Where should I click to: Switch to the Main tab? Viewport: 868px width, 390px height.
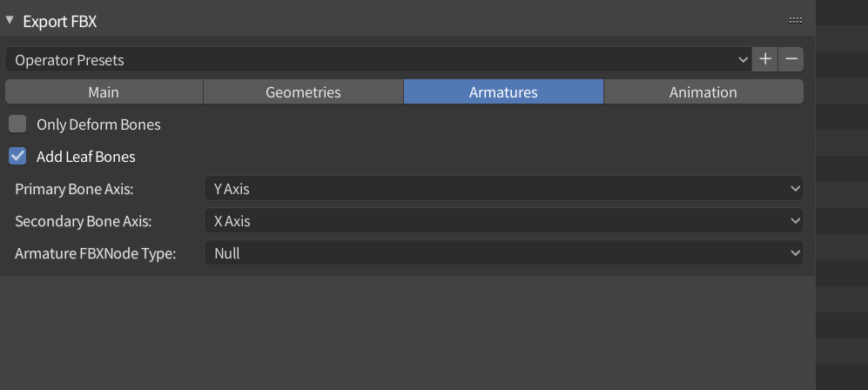[x=104, y=91]
